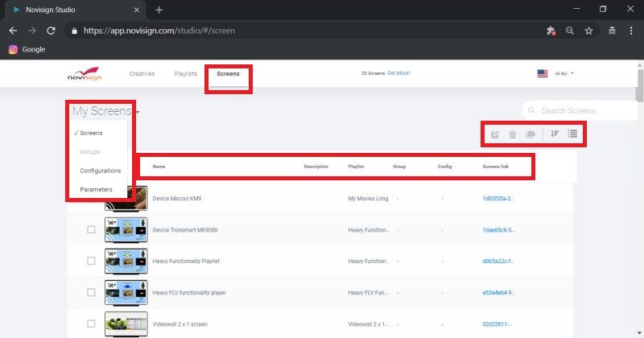This screenshot has width=644, height=338.
Task: Bookmark this page with star icon
Action: (x=589, y=31)
